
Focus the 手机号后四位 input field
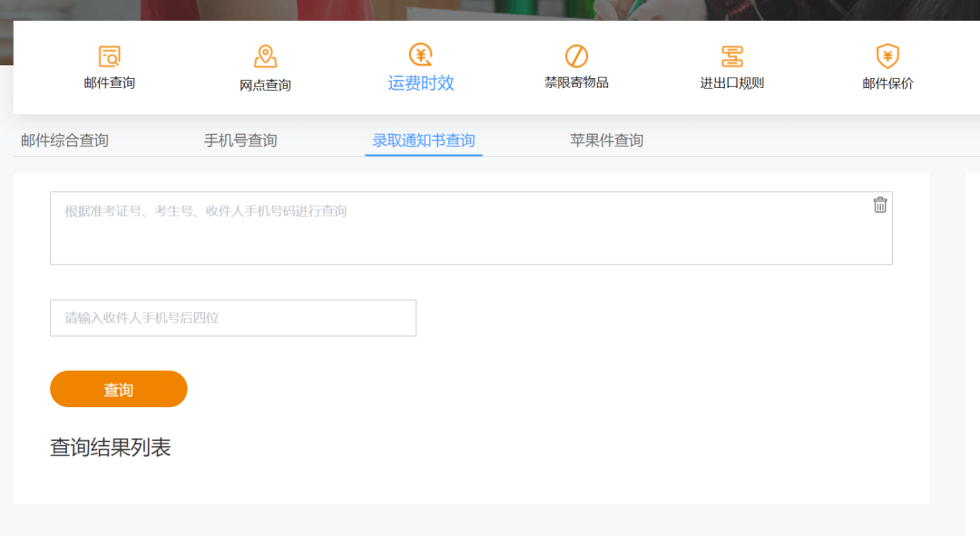pos(233,318)
